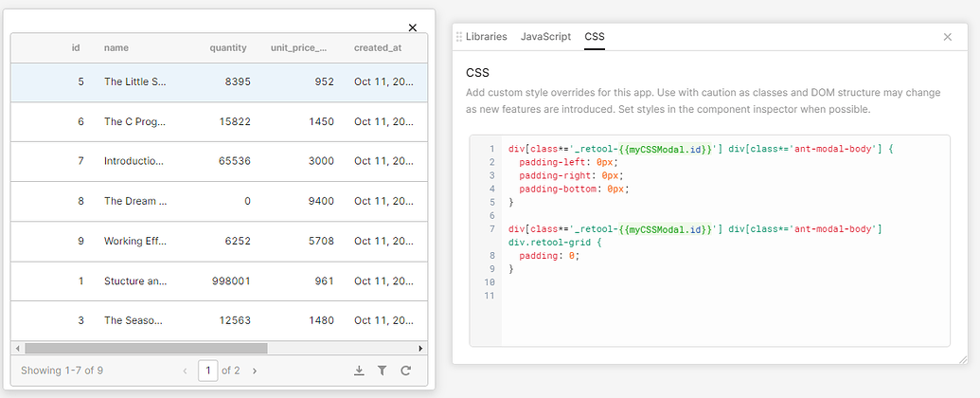Click the horizontal table scrollbar
This screenshot has width=980, height=398.
(146, 348)
